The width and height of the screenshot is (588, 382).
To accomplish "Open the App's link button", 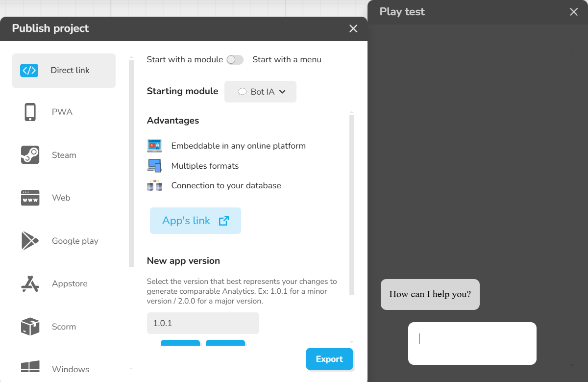I will point(196,221).
